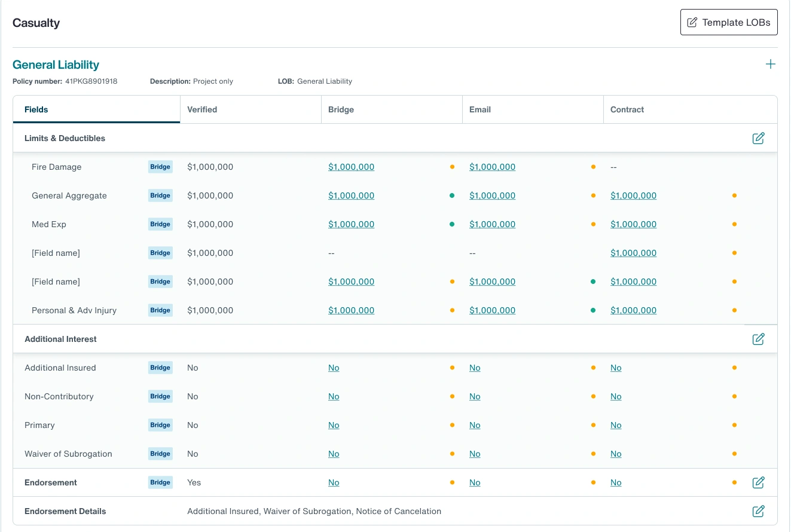This screenshot has width=791, height=532.
Task: Open Personal & Adv Injury Contract amount
Action: click(633, 310)
